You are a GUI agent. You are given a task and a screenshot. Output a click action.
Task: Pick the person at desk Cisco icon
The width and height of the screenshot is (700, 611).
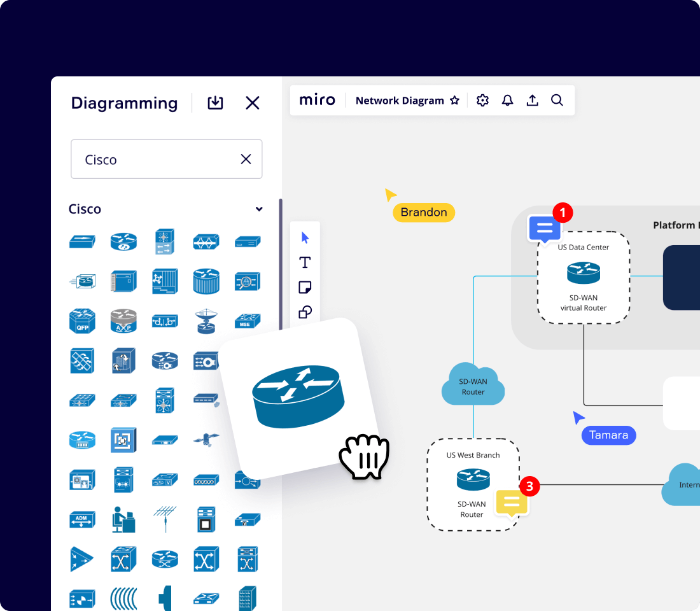tap(123, 519)
